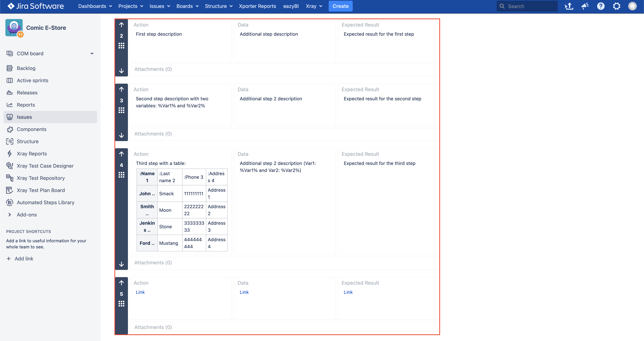The height and width of the screenshot is (341, 644).
Task: Click the drag handle of step 5
Action: coord(121,304)
